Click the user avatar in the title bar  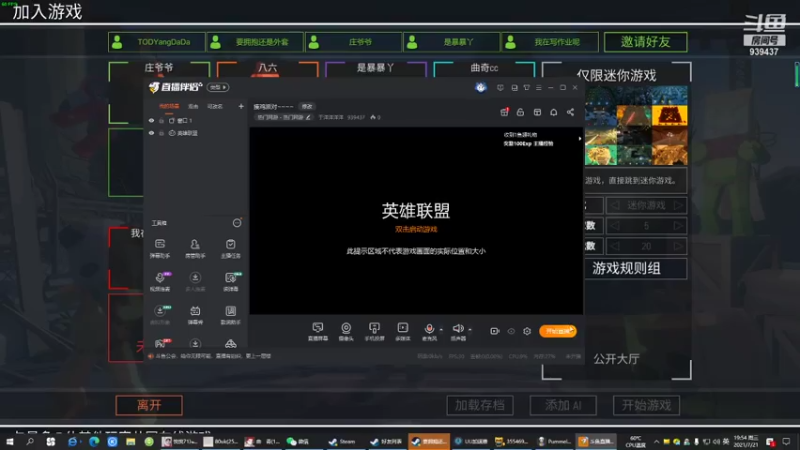click(481, 87)
